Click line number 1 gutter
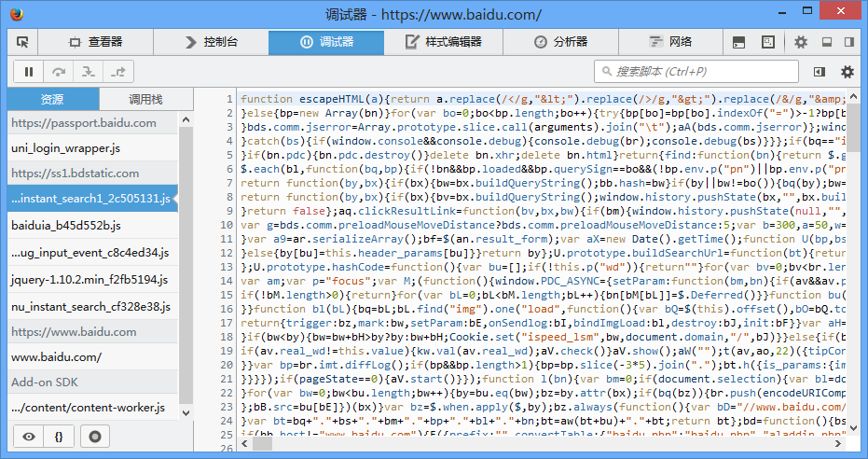The height and width of the screenshot is (459, 868). click(x=229, y=99)
